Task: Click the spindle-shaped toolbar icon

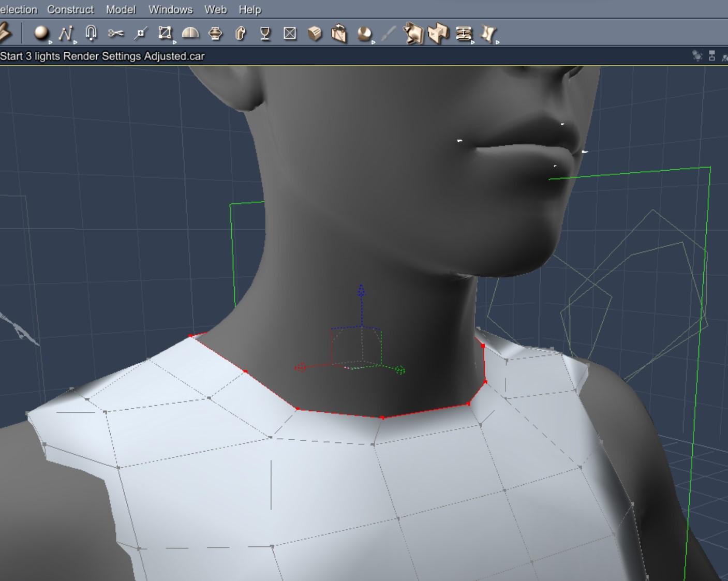Action: [215, 34]
